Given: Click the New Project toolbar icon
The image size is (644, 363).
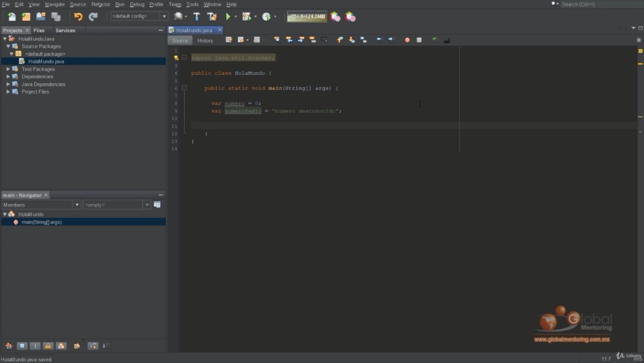Looking at the screenshot, I should (x=26, y=17).
